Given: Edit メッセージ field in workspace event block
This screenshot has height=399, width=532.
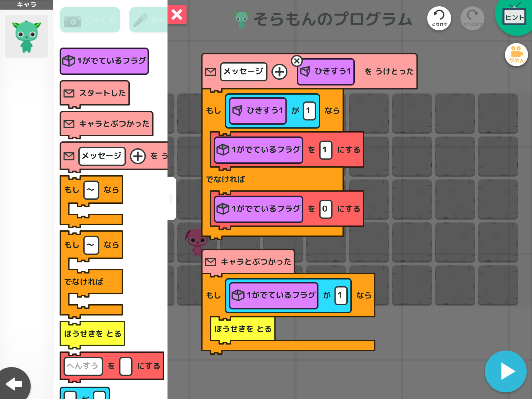Looking at the screenshot, I should coord(244,72).
